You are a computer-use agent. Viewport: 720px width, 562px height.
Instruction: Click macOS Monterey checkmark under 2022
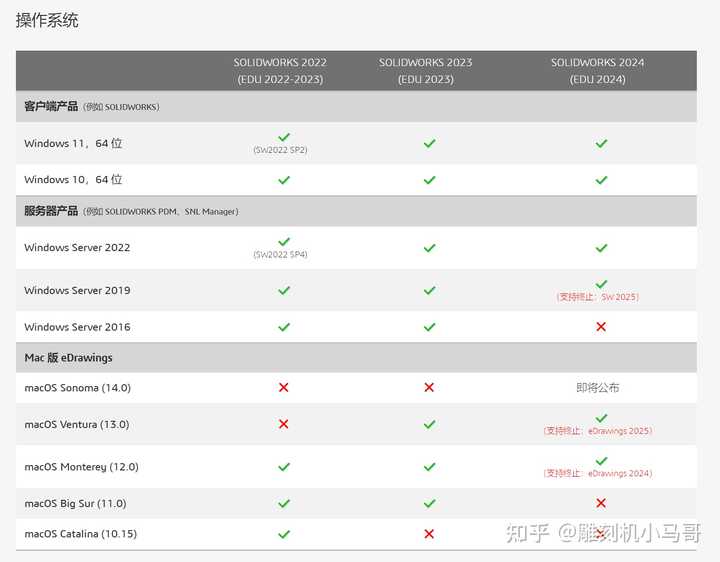pos(284,467)
